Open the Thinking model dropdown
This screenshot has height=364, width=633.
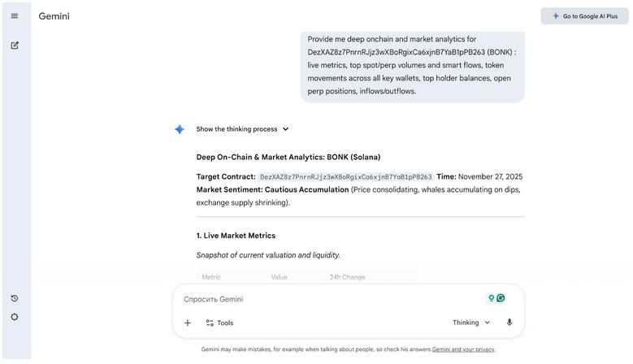click(471, 323)
